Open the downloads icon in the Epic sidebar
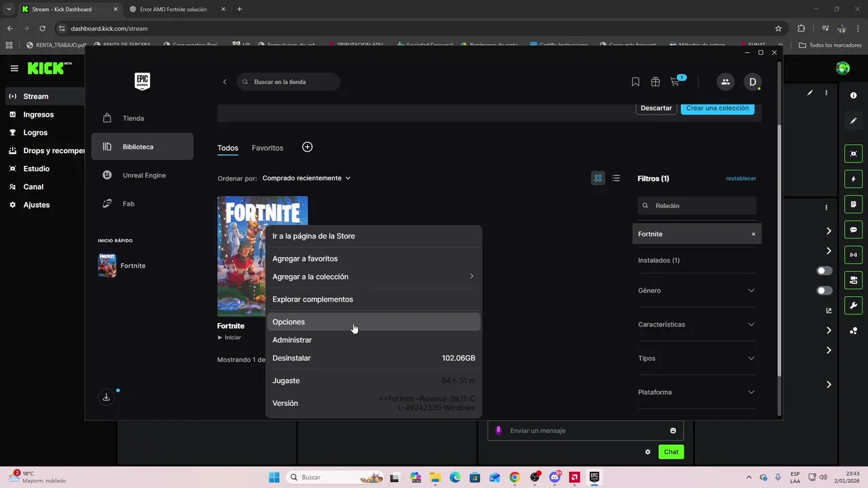The image size is (868, 488). [106, 397]
